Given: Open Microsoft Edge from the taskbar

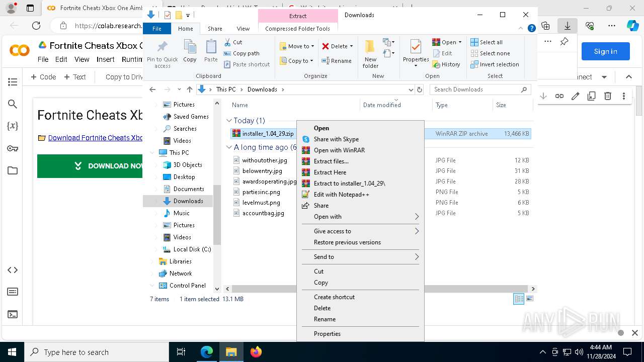Looking at the screenshot, I should (207, 352).
